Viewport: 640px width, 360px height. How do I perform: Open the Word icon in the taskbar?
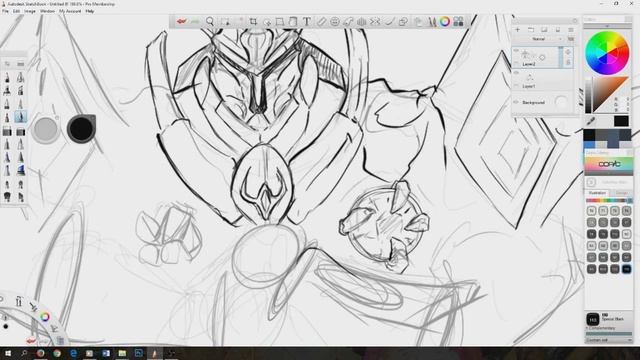pos(106,353)
